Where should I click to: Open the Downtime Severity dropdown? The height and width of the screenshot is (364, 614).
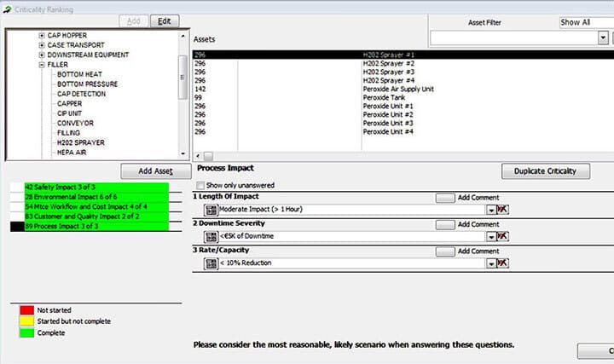[491, 237]
